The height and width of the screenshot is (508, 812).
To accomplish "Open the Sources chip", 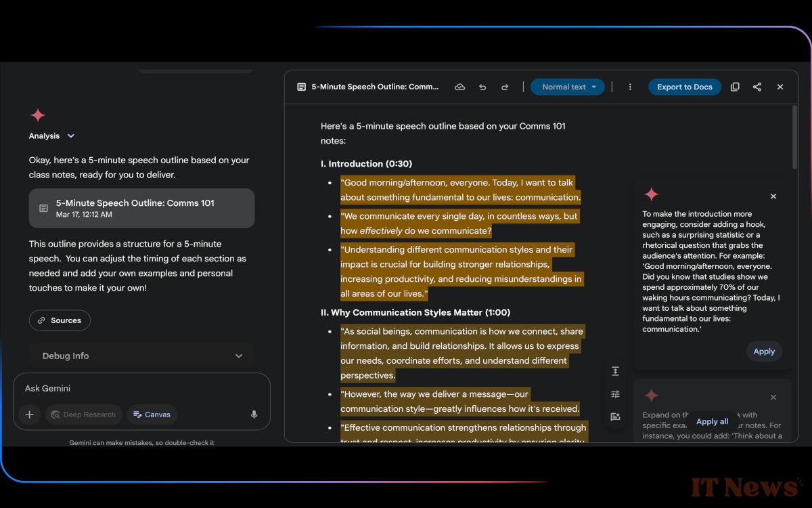I will [60, 320].
